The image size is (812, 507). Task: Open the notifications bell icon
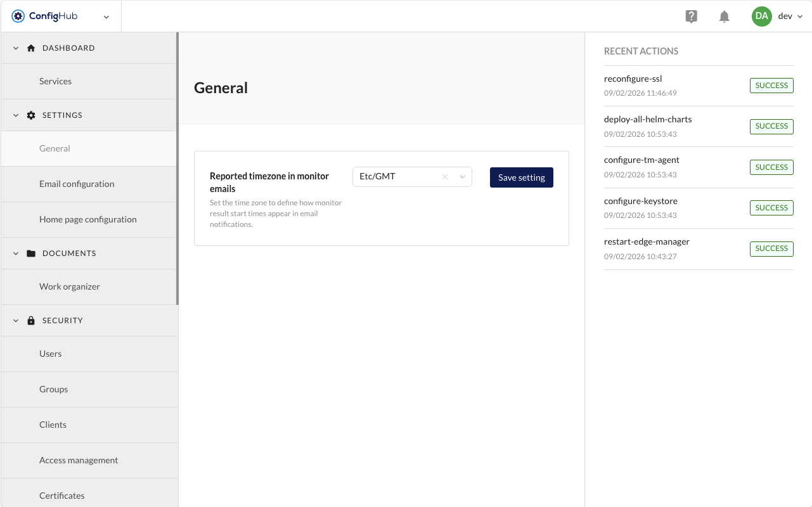(724, 16)
